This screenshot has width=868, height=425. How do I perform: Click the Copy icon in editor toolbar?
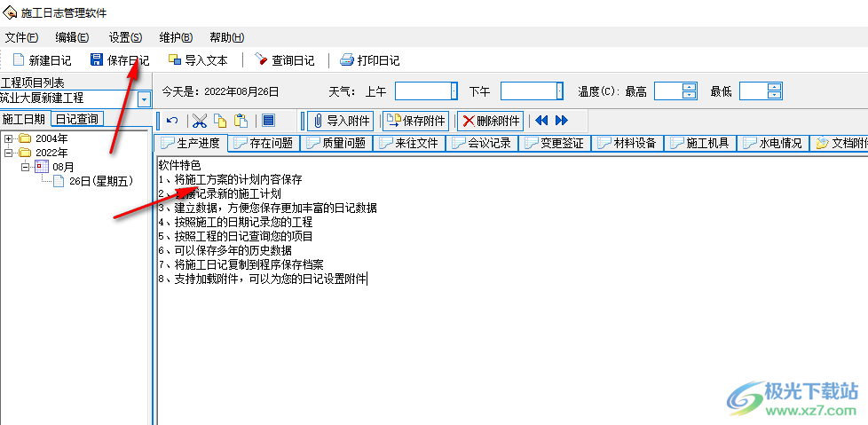[x=220, y=121]
